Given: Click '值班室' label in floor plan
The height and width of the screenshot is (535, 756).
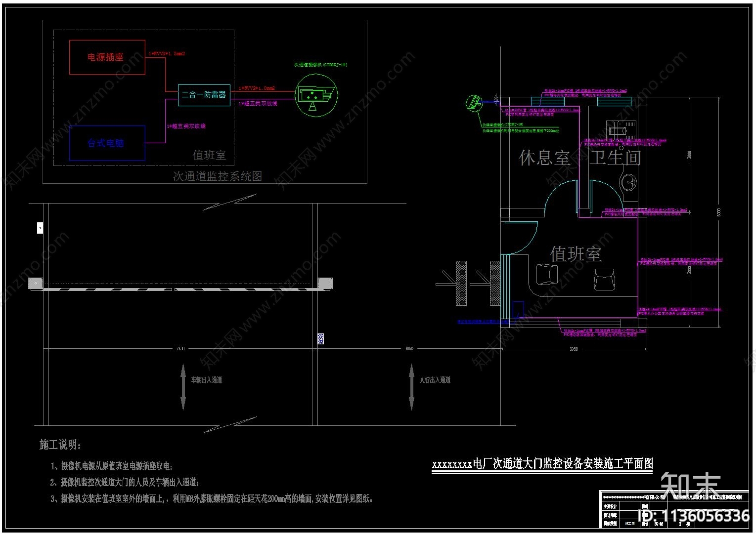Looking at the screenshot, I should [576, 254].
